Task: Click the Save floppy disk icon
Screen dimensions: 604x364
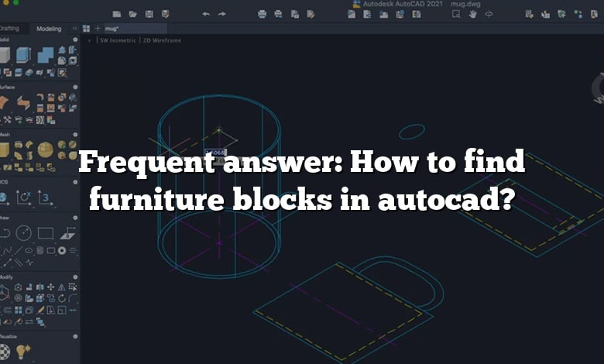Action: [x=149, y=14]
